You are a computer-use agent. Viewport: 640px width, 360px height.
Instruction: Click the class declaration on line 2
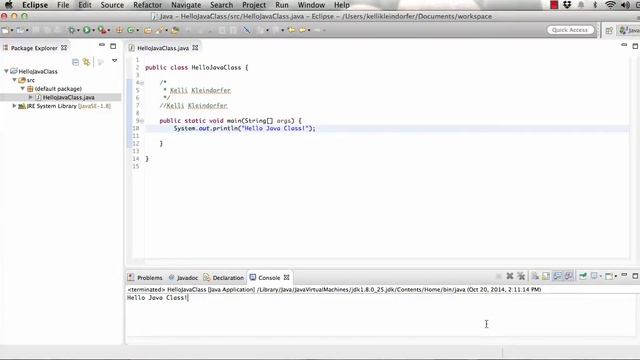click(x=196, y=67)
